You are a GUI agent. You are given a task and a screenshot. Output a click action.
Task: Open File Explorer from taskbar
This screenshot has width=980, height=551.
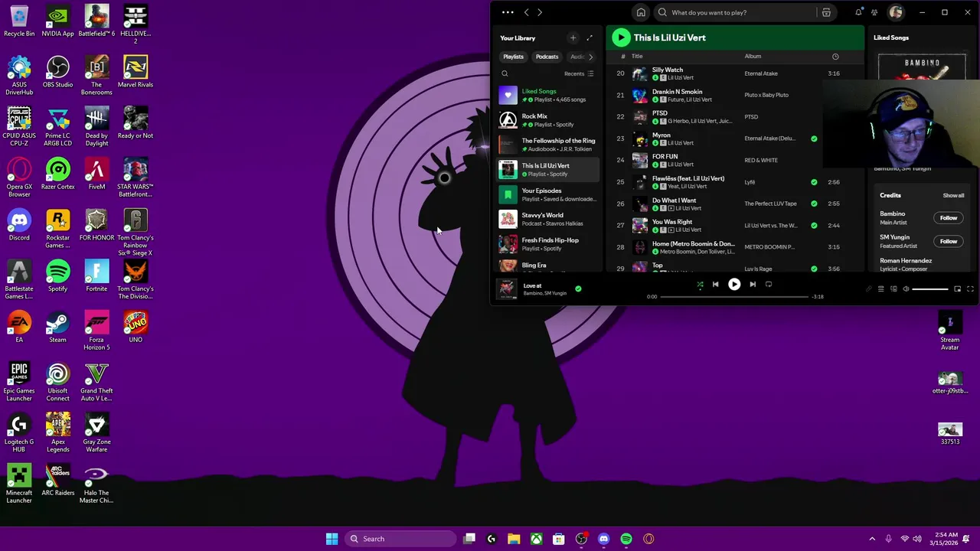point(514,539)
